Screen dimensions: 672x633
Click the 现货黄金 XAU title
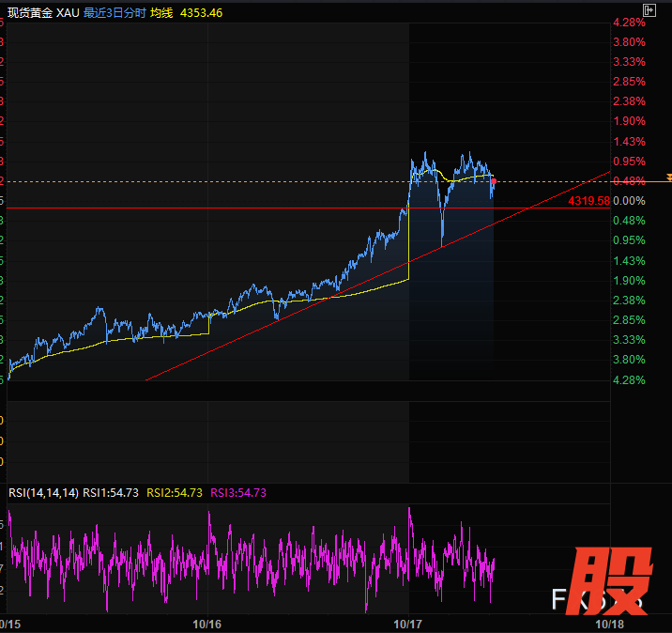click(43, 14)
